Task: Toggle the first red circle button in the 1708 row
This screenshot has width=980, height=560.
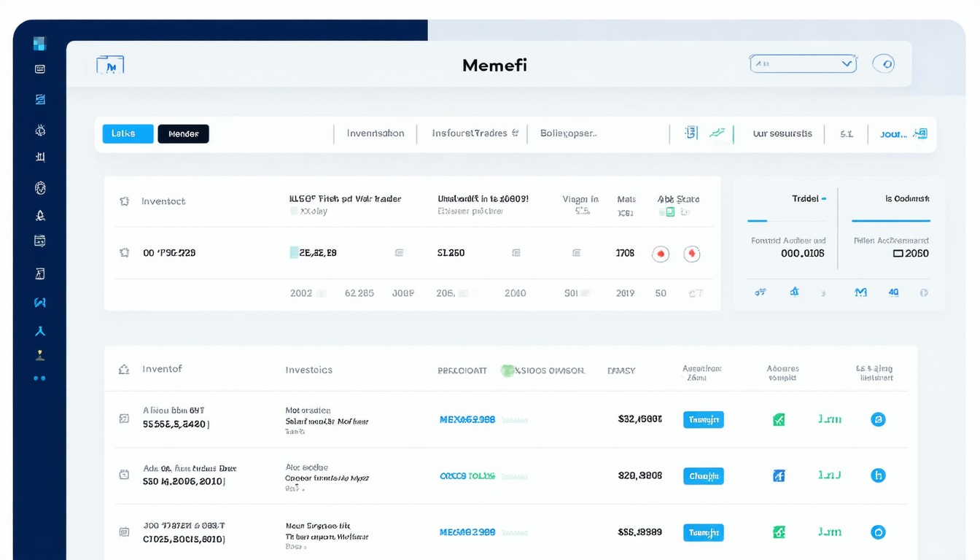Action: pos(660,254)
